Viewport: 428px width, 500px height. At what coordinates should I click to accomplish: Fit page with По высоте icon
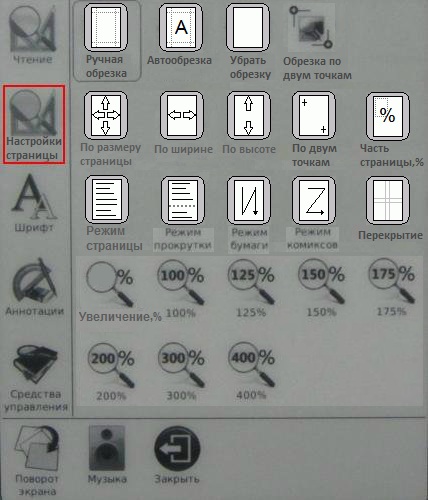click(248, 115)
